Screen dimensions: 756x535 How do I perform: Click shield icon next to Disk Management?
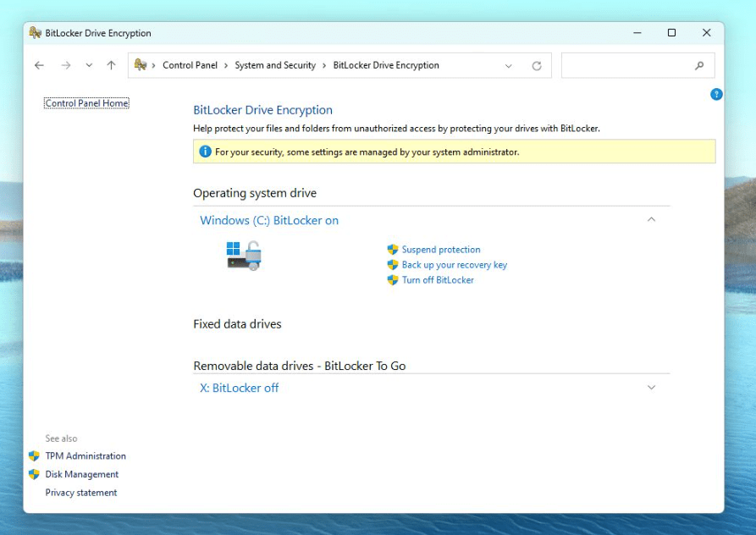point(34,474)
